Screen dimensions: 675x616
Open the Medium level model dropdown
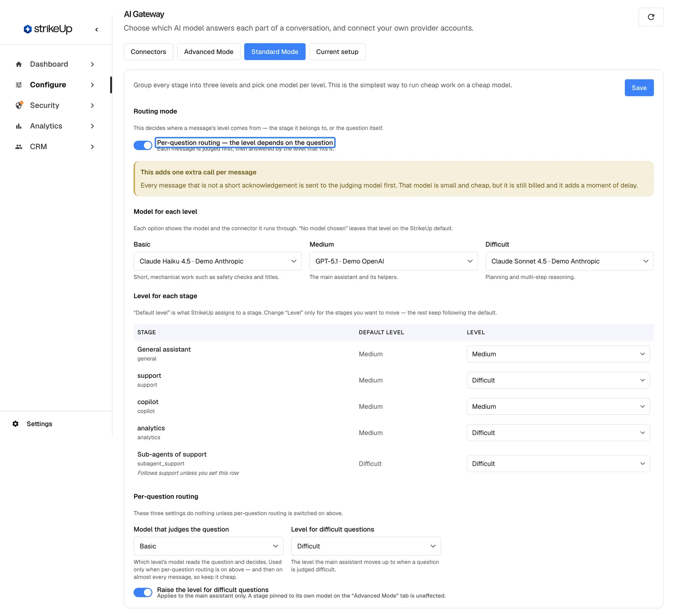393,261
